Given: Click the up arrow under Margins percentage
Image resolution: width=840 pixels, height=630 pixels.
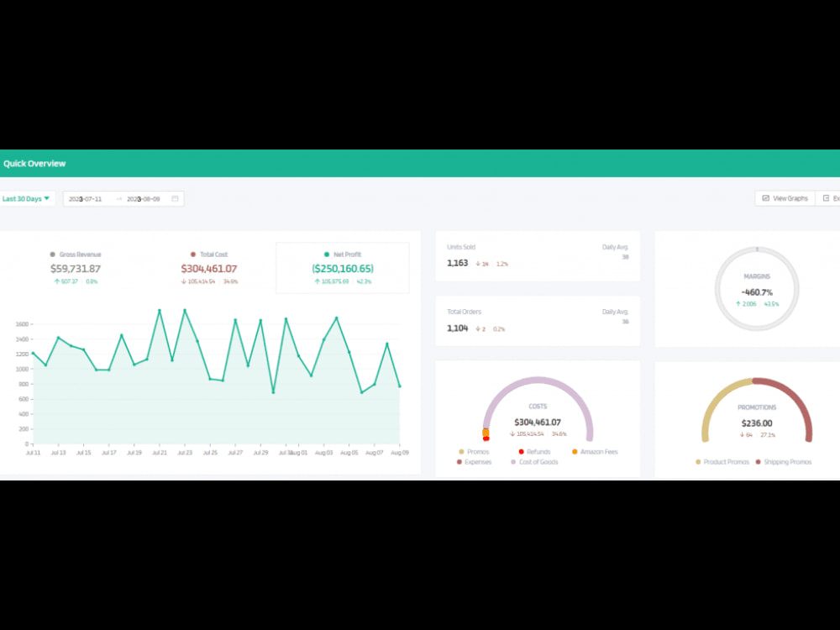Looking at the screenshot, I should [738, 304].
